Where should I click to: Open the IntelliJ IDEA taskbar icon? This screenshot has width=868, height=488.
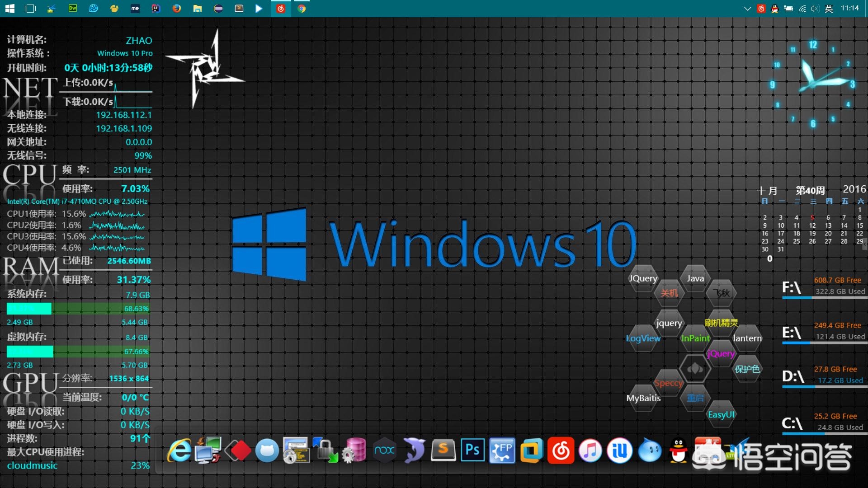tap(156, 9)
